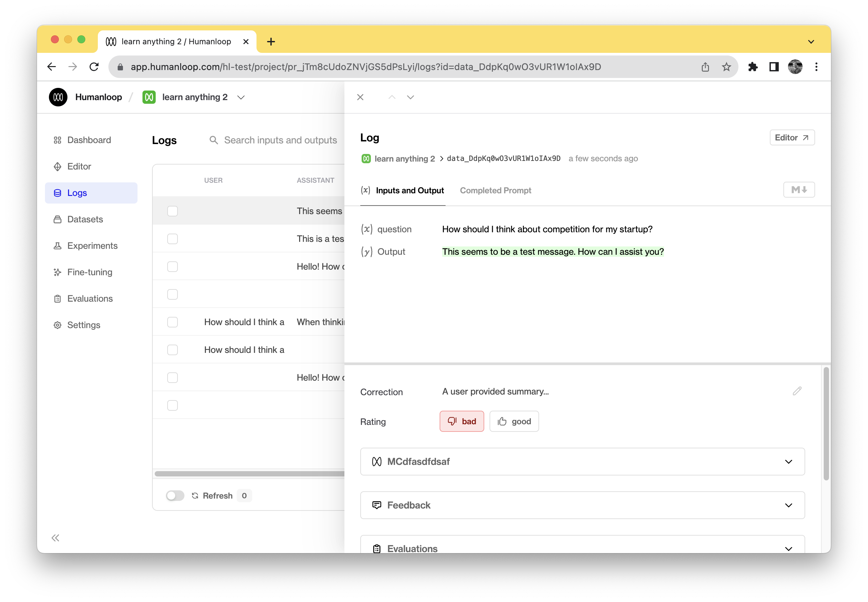Rate the log as good

click(514, 421)
